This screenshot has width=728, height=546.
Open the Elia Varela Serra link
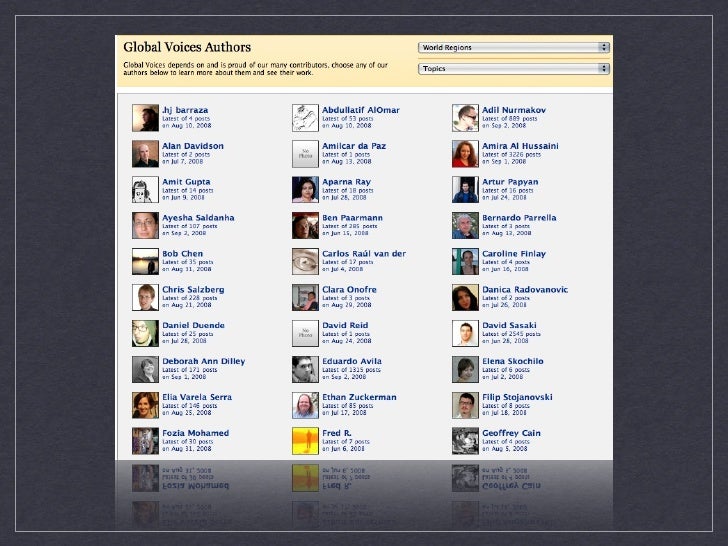pos(197,397)
